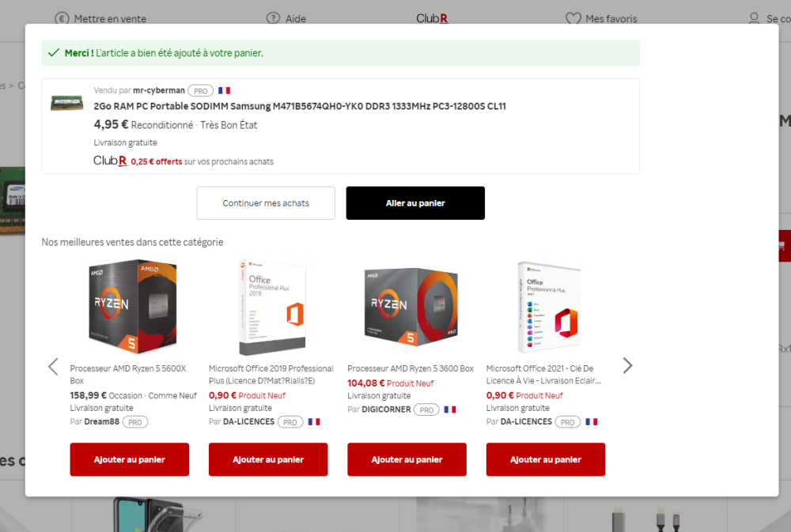Add Microsoft Office 2021 to cart
The image size is (791, 532).
(x=546, y=459)
